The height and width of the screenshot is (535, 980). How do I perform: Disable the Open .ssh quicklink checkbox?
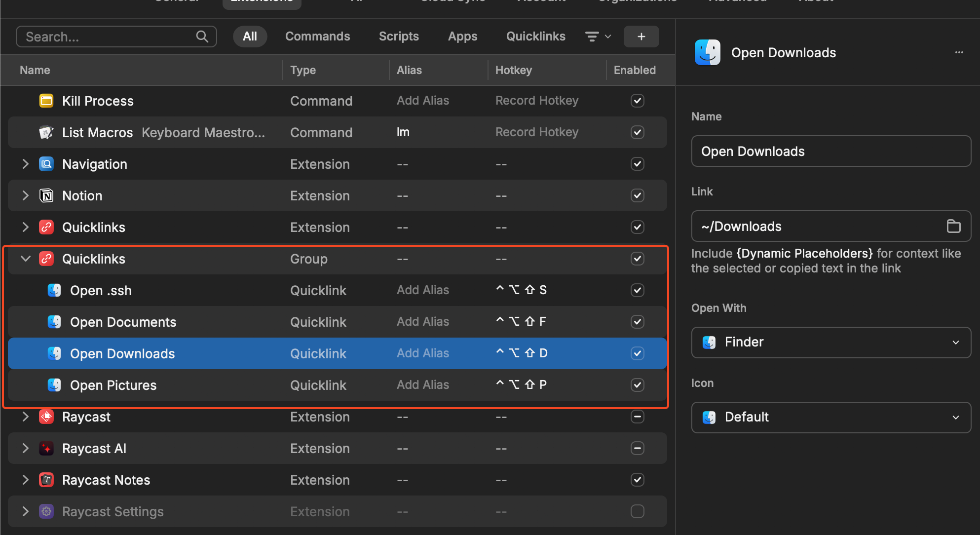tap(637, 290)
